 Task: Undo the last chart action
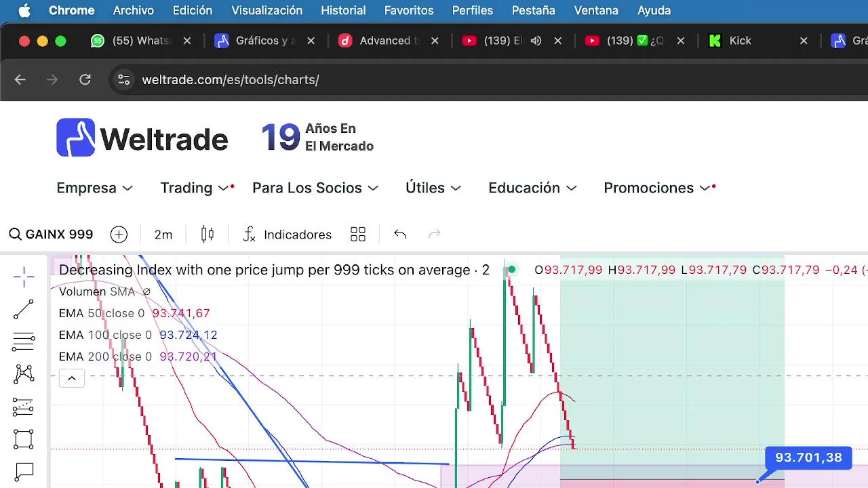400,235
